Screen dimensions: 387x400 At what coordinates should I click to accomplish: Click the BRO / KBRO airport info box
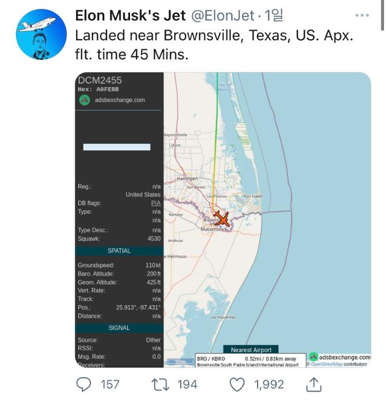tap(251, 361)
